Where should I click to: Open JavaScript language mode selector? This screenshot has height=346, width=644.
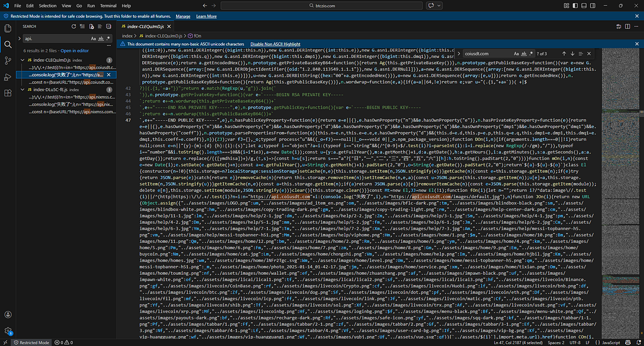[x=611, y=342]
